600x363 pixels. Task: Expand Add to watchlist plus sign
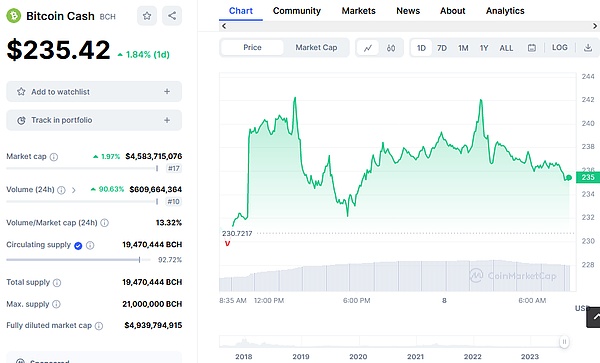(167, 91)
